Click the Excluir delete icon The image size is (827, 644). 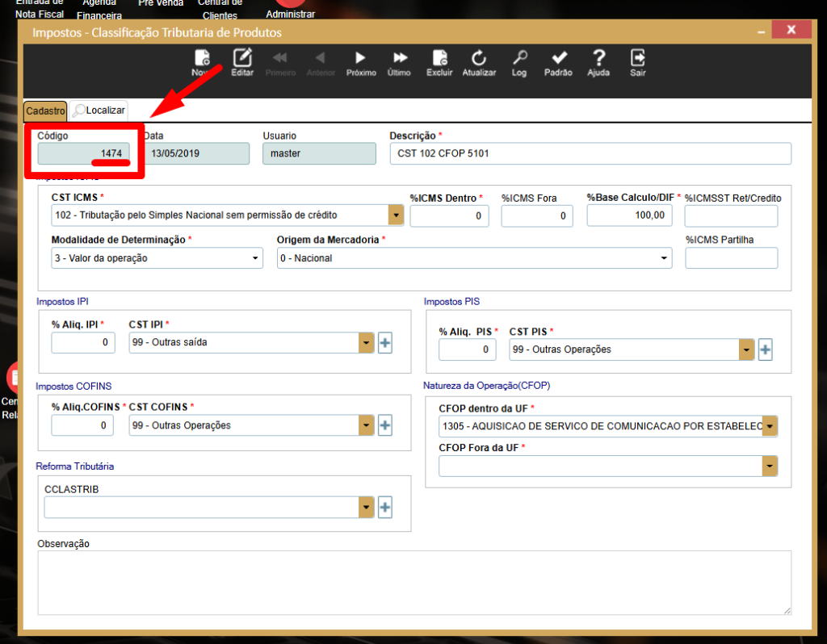[x=439, y=62]
